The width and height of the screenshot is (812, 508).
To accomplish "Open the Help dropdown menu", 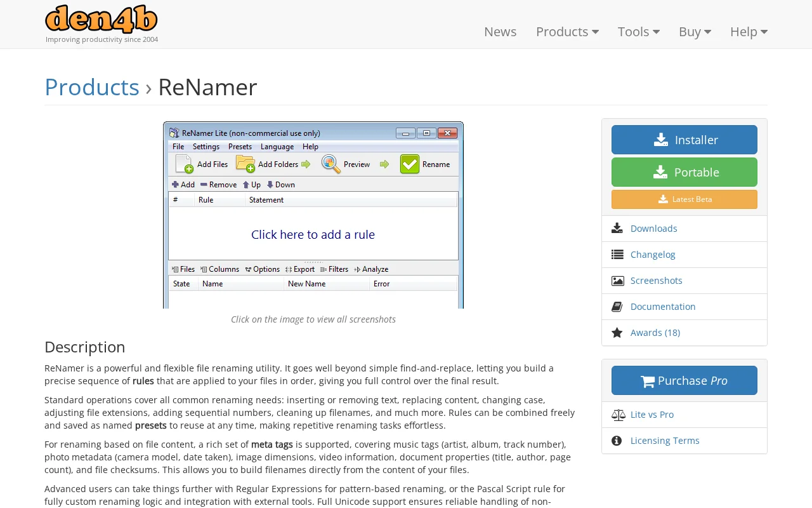I will pos(749,32).
